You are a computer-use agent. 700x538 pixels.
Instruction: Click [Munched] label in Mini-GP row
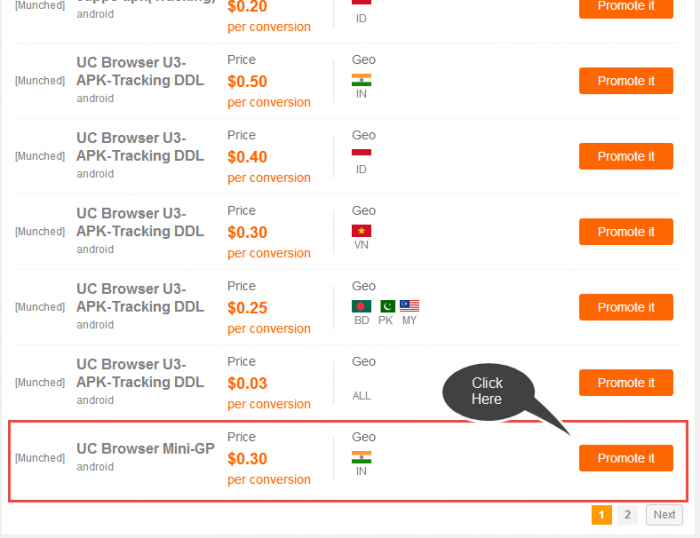coord(40,458)
